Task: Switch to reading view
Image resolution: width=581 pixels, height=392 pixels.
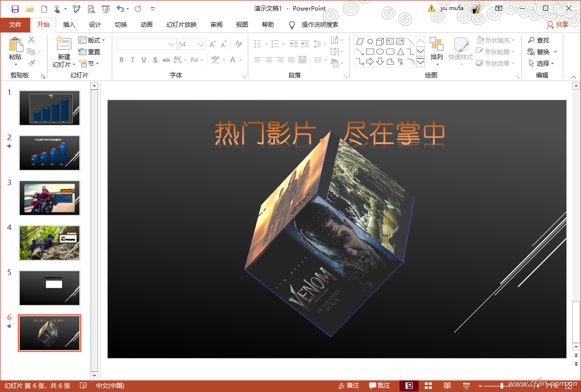Action: (x=447, y=386)
